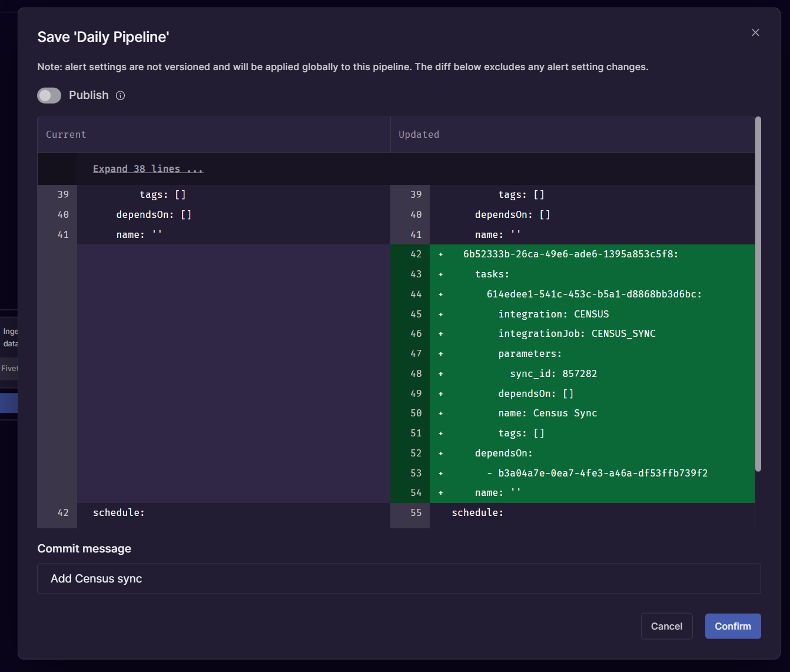Select the 'integrationJob: CENSUS_SYNC' line
This screenshot has height=672, width=790.
577,333
